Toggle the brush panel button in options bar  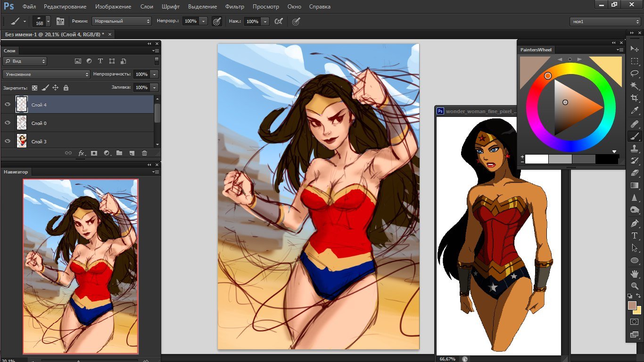point(60,21)
